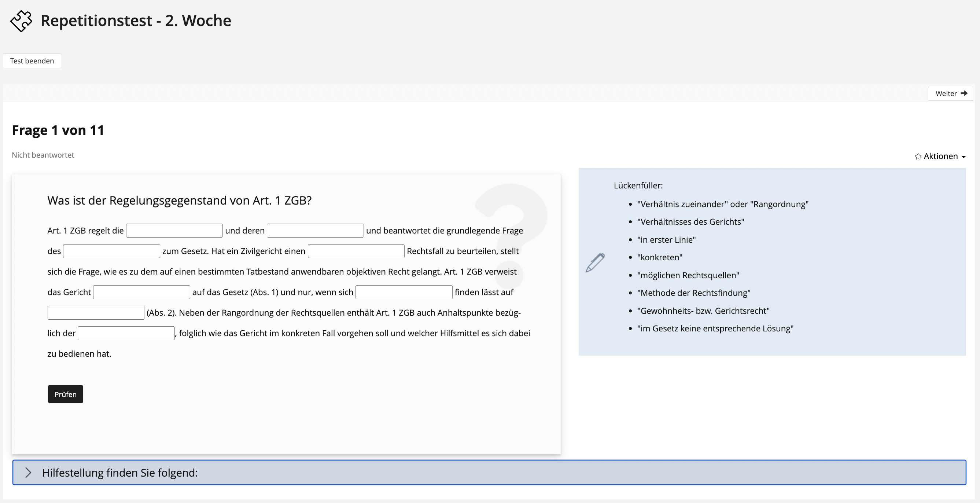
Task: Click the blank before 'finden lässt auf'
Action: point(404,292)
